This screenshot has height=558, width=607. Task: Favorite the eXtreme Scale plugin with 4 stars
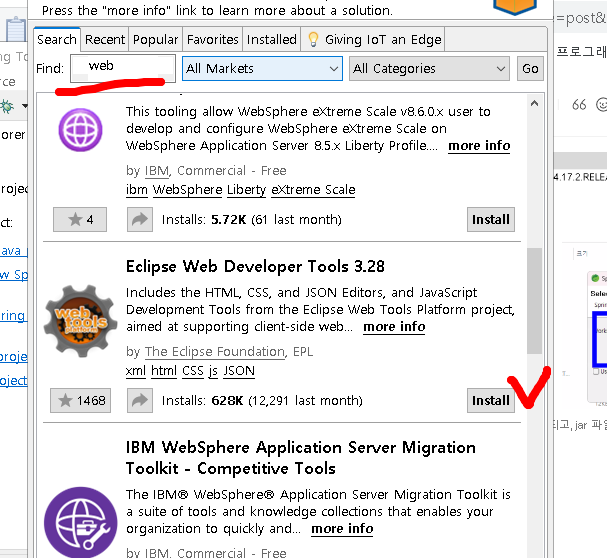click(80, 220)
